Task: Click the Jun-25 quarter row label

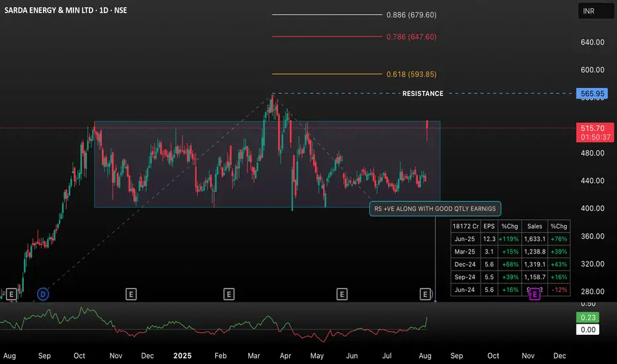Action: point(465,239)
